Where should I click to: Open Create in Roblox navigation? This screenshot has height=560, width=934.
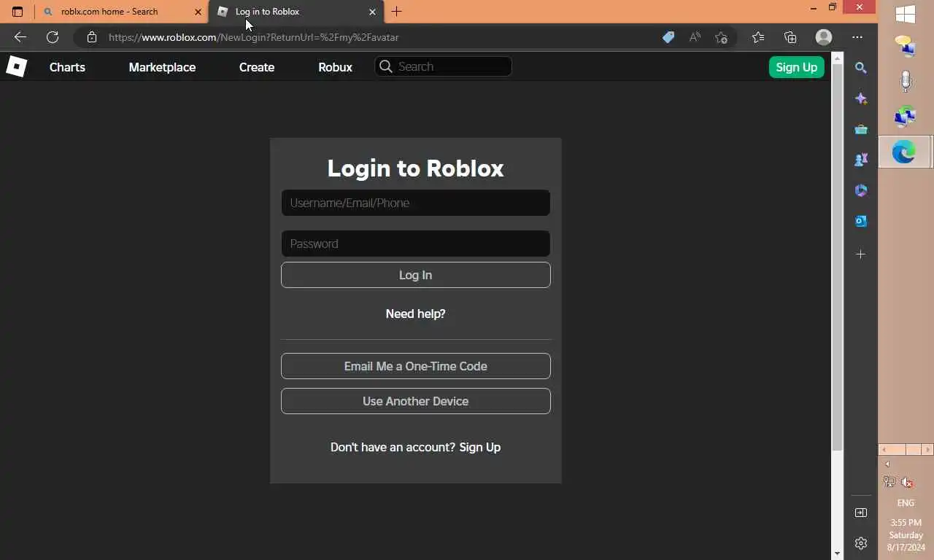coord(257,67)
